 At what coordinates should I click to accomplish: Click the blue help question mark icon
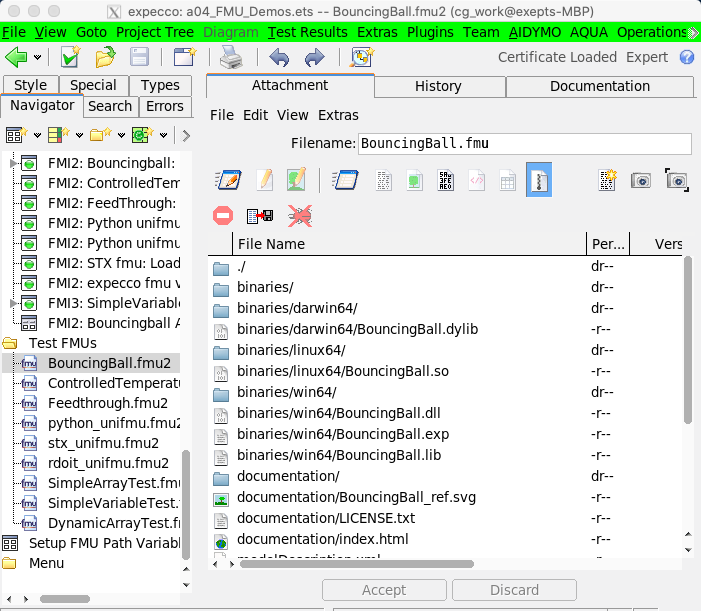pyautogui.click(x=686, y=57)
